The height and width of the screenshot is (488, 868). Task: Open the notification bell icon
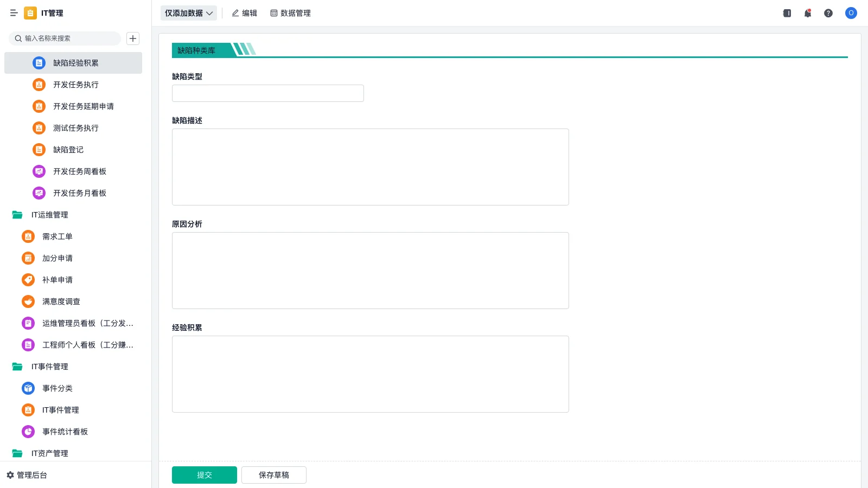coord(808,13)
